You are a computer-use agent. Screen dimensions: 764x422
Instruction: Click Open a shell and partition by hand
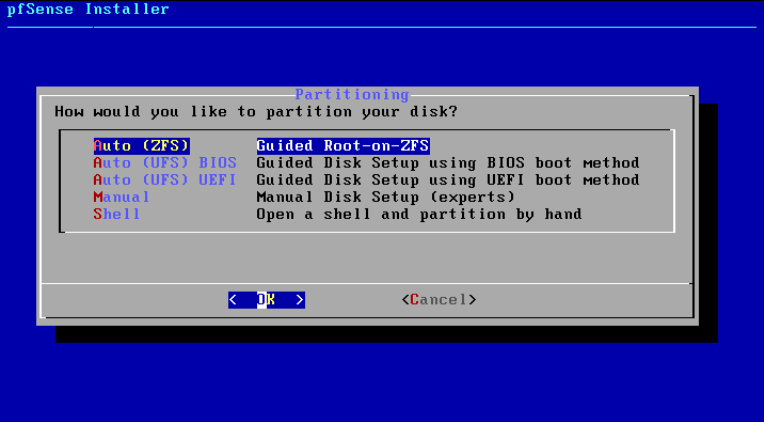click(419, 214)
